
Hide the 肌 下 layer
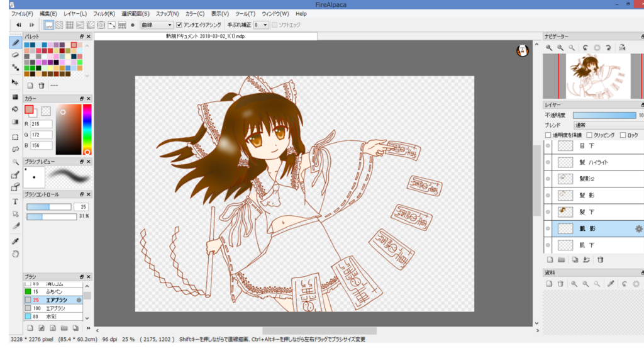548,245
